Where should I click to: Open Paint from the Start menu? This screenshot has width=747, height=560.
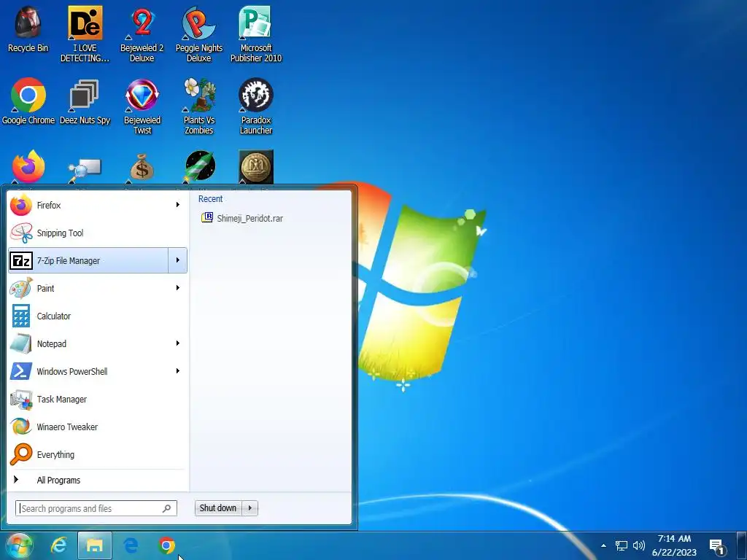88,288
